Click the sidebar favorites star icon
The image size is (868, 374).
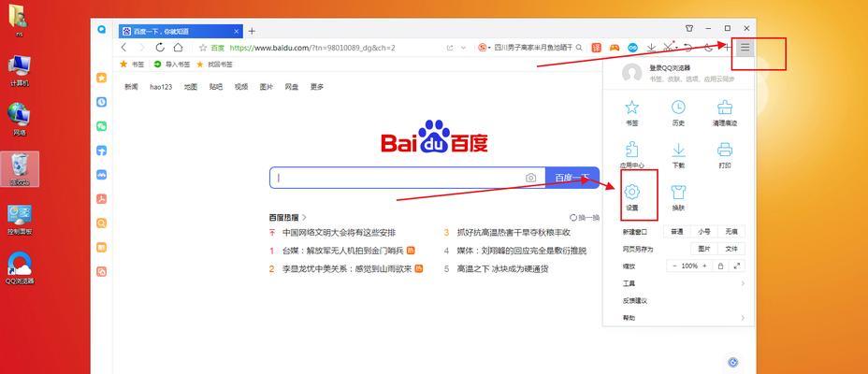(x=101, y=78)
